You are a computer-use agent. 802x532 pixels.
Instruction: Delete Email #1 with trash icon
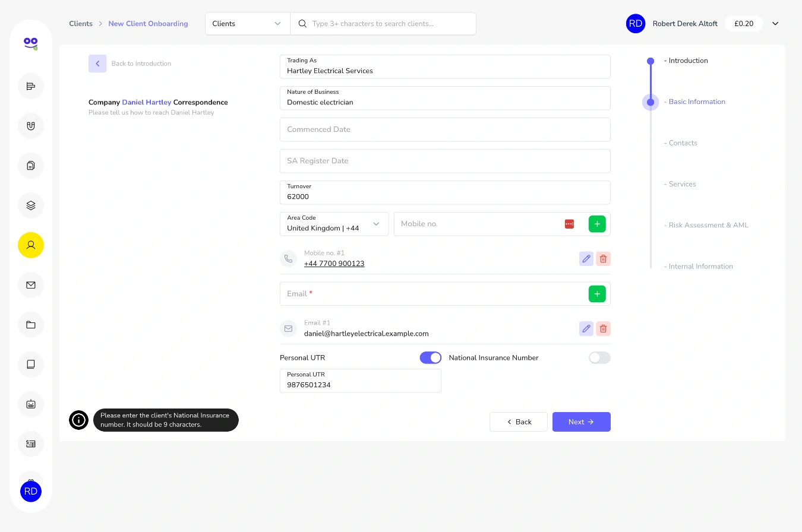click(603, 329)
